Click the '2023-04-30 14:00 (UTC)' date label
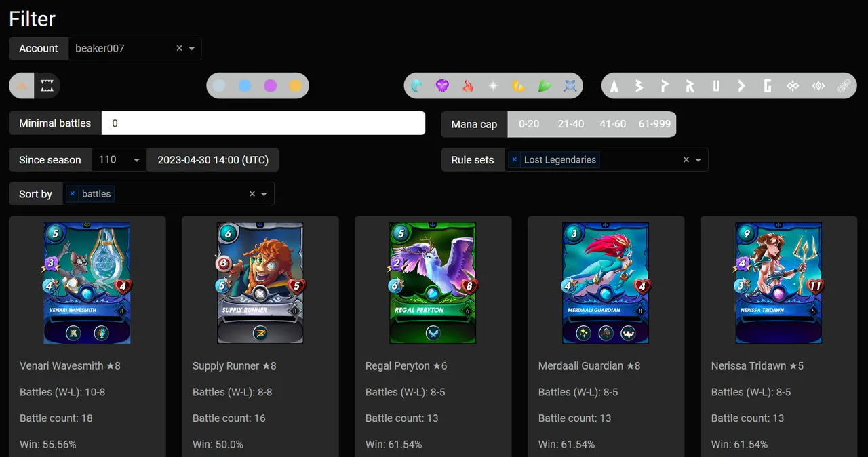This screenshot has height=457, width=868. [x=213, y=160]
